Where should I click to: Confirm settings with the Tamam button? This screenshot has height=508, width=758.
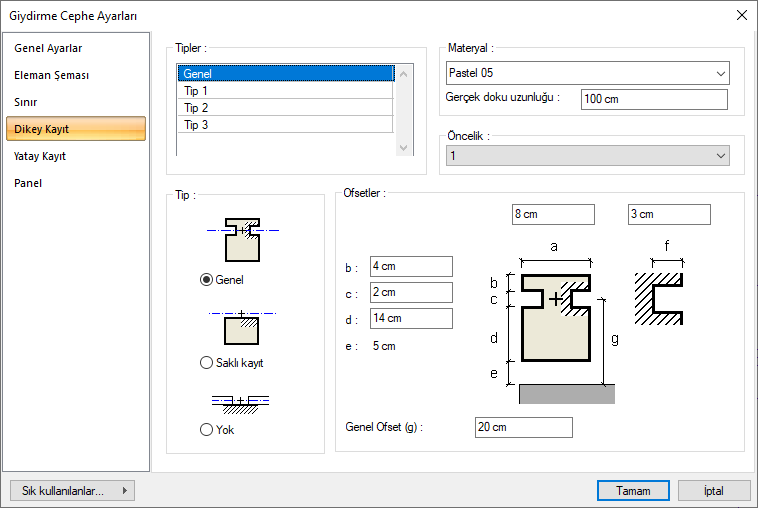(x=633, y=491)
